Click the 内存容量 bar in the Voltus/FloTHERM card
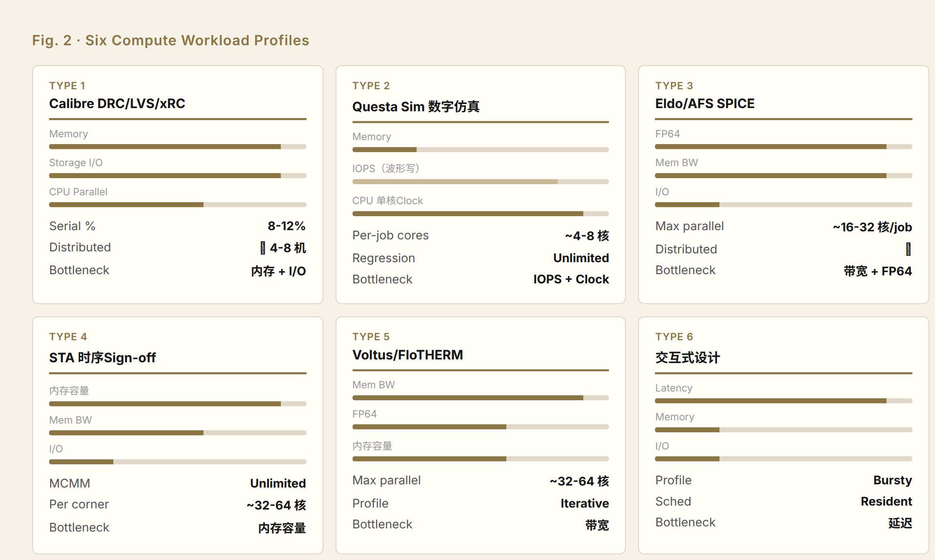The image size is (935, 560). [481, 459]
